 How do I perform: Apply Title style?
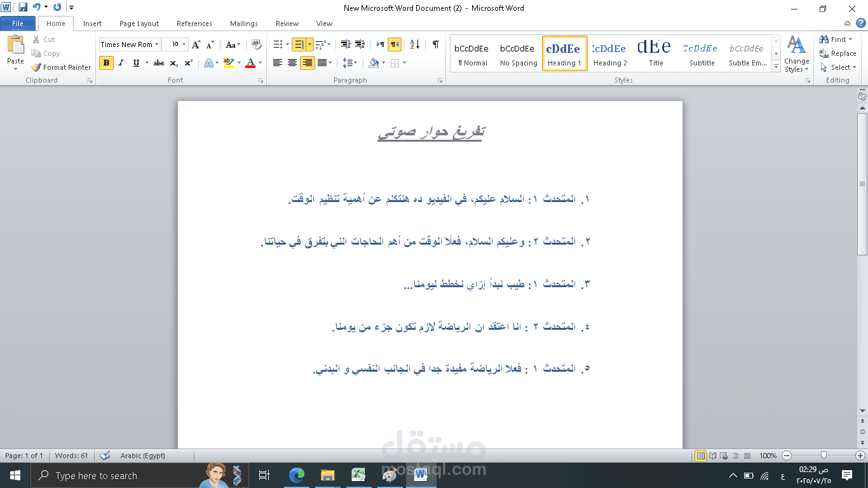656,53
